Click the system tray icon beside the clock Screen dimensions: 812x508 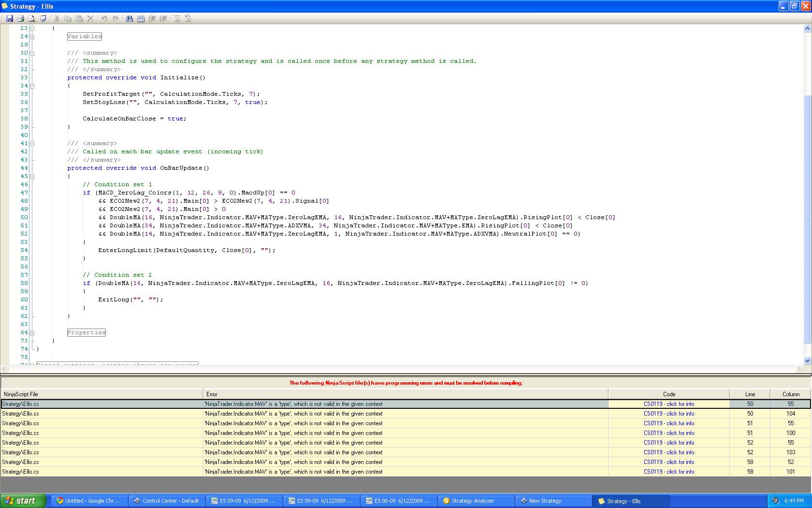click(x=775, y=501)
